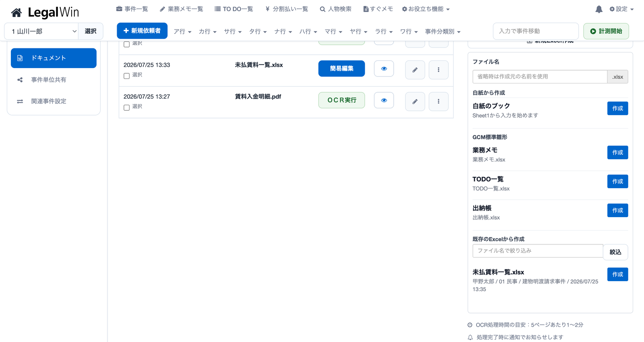The image size is (644, 342).
Task: Expand the ラ行 dropdown
Action: click(x=384, y=31)
